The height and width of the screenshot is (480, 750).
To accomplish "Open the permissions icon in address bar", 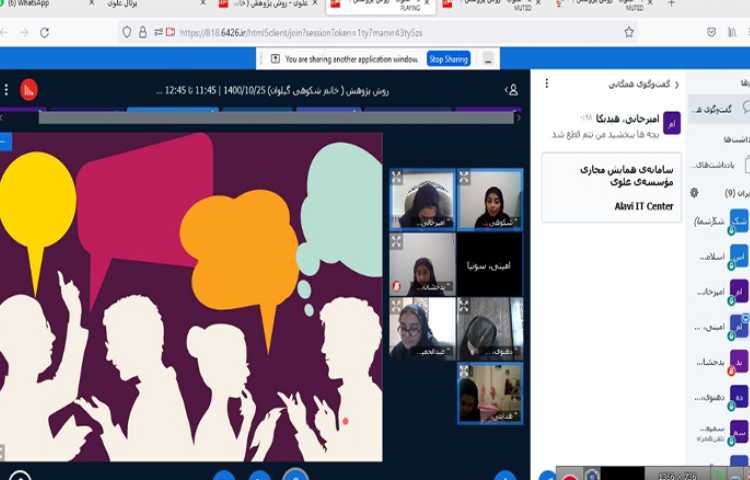I will click(158, 32).
